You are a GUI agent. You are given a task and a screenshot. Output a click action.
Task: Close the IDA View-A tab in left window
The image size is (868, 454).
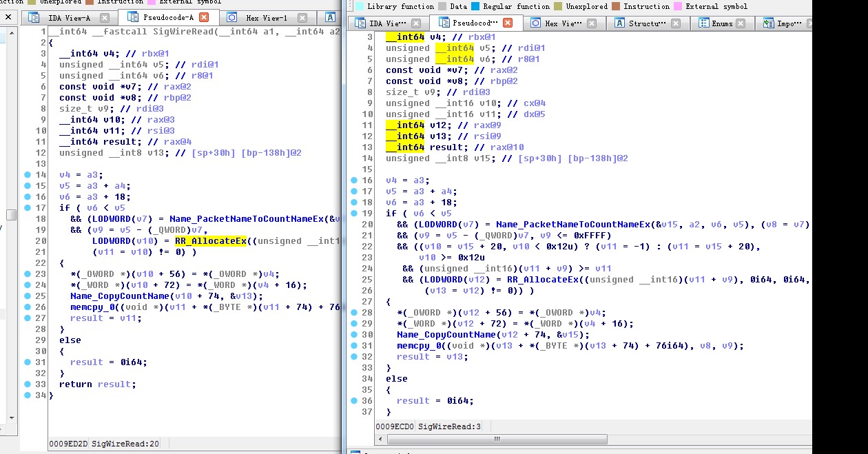[105, 18]
